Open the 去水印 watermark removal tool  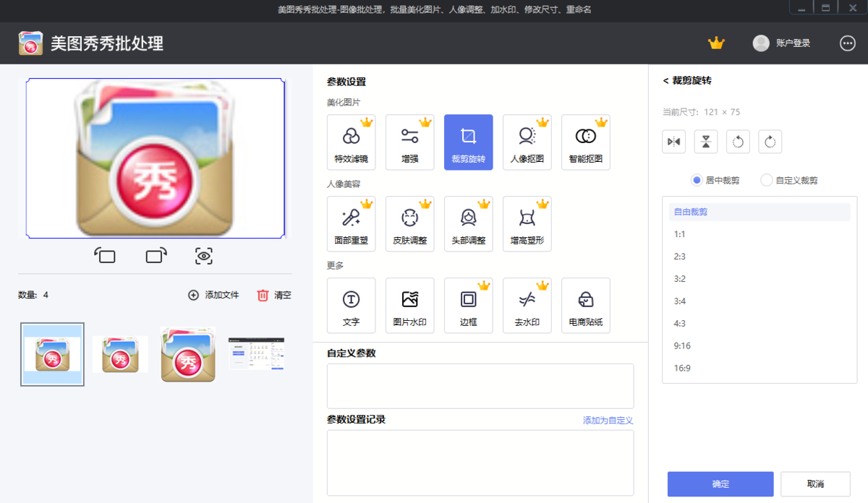point(527,306)
